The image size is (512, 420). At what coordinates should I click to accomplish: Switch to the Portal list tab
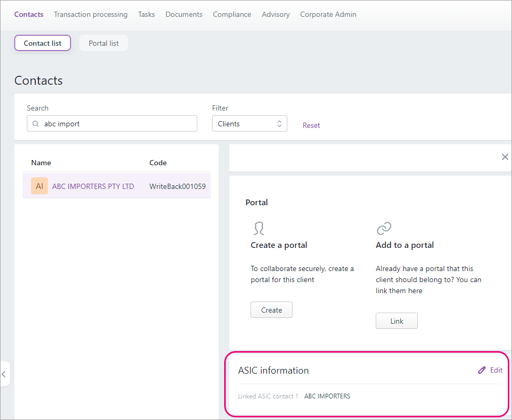click(x=104, y=43)
